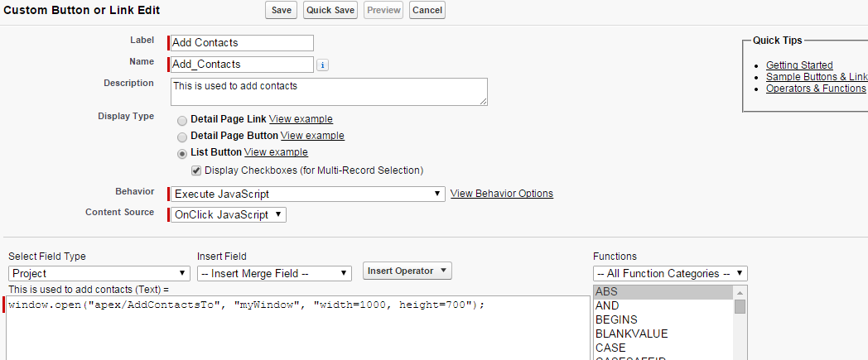
Task: Click the functions list scrollbar up arrow
Action: [740, 291]
